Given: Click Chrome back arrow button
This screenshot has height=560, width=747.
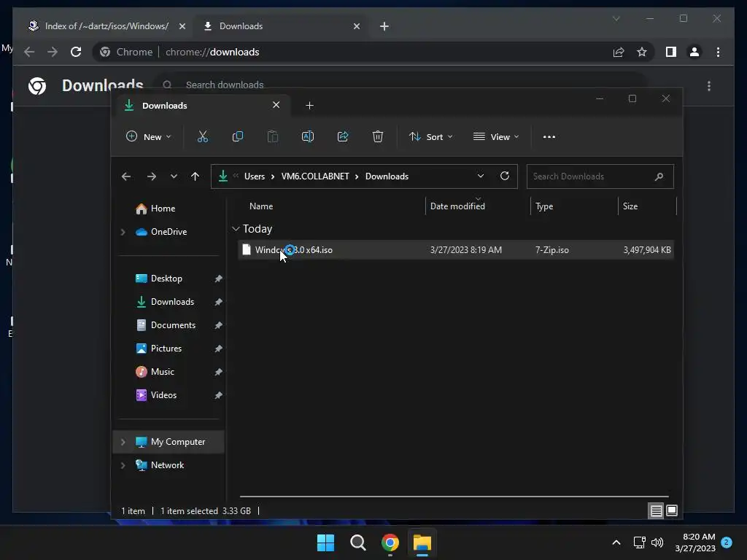Looking at the screenshot, I should coord(29,52).
